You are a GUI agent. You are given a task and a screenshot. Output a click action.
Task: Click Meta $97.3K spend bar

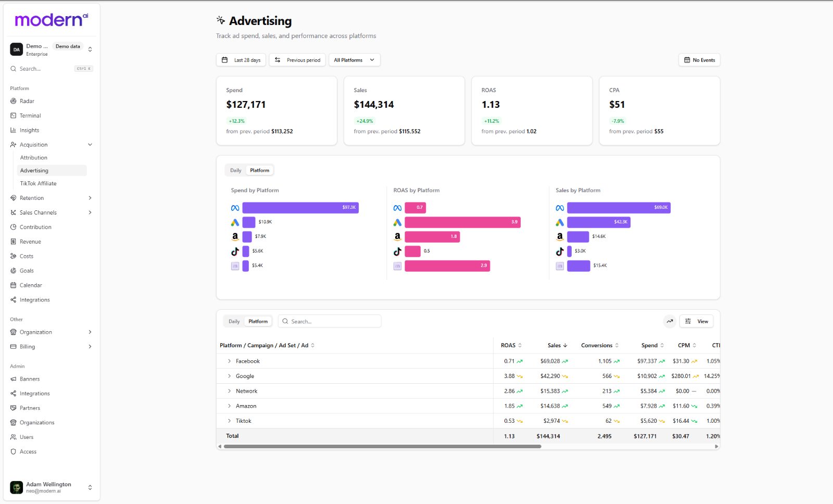(x=300, y=208)
